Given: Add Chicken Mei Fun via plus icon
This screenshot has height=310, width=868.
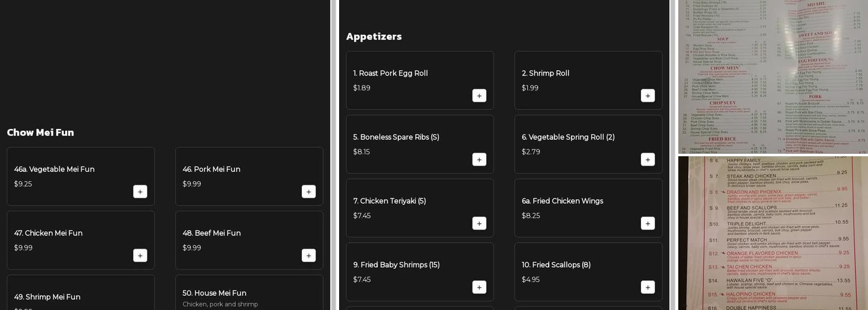Looking at the screenshot, I should (x=140, y=255).
